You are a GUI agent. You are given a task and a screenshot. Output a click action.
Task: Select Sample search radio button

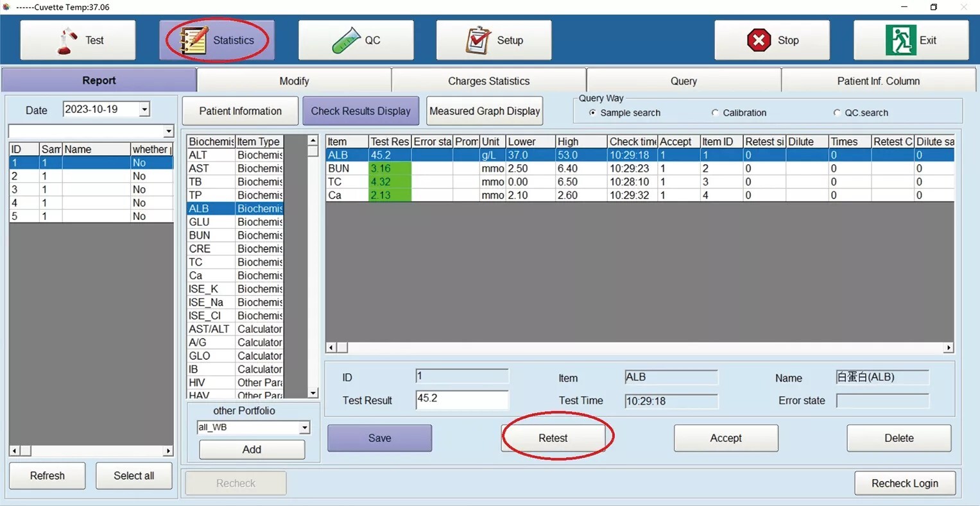(592, 113)
